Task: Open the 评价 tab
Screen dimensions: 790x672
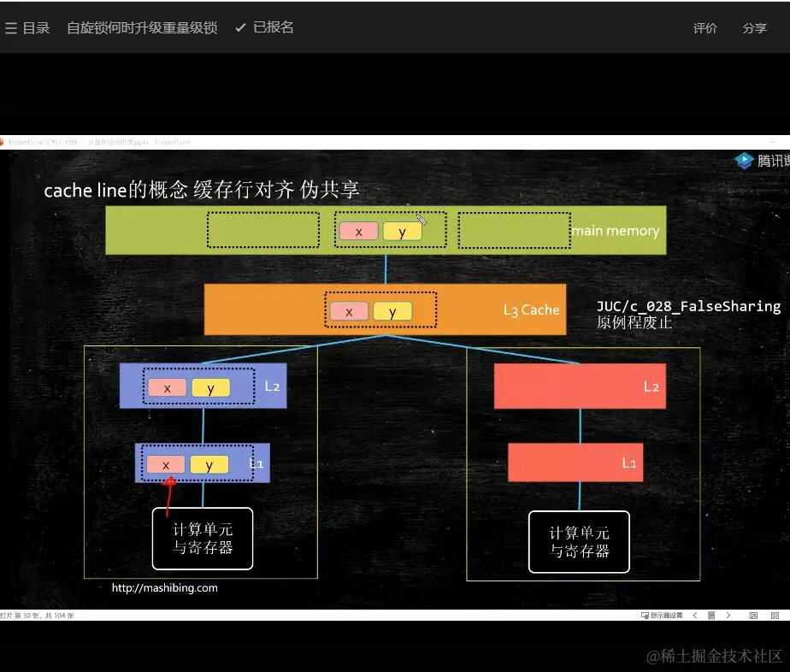Action: [705, 28]
